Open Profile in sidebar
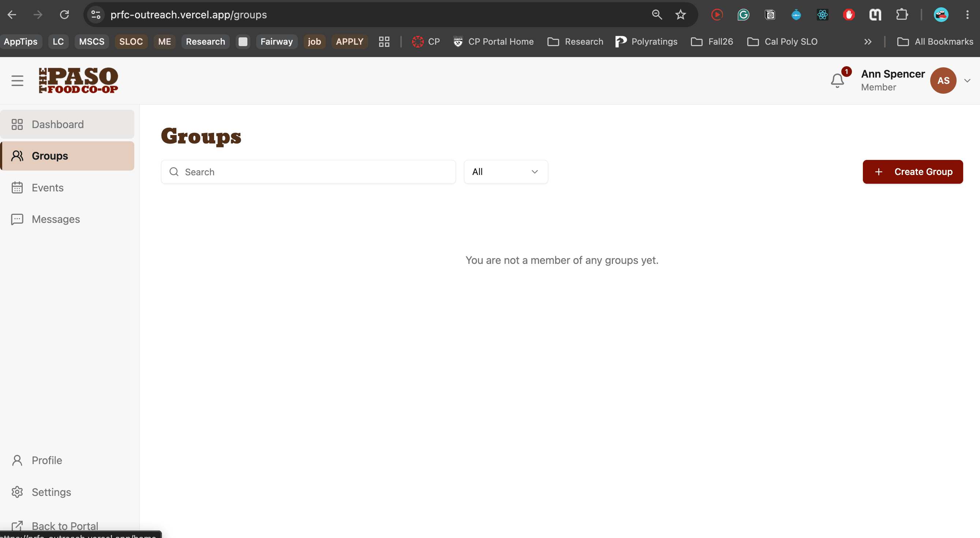 67,460
